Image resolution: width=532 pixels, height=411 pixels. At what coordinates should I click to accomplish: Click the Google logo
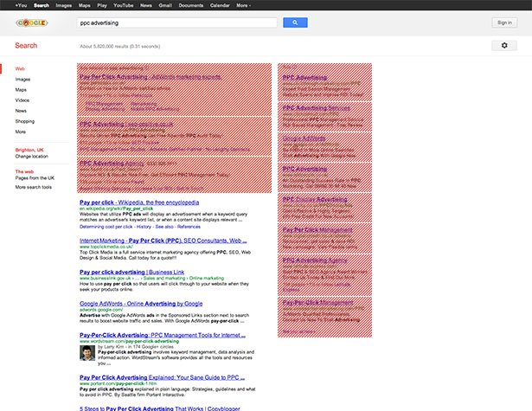[32, 22]
